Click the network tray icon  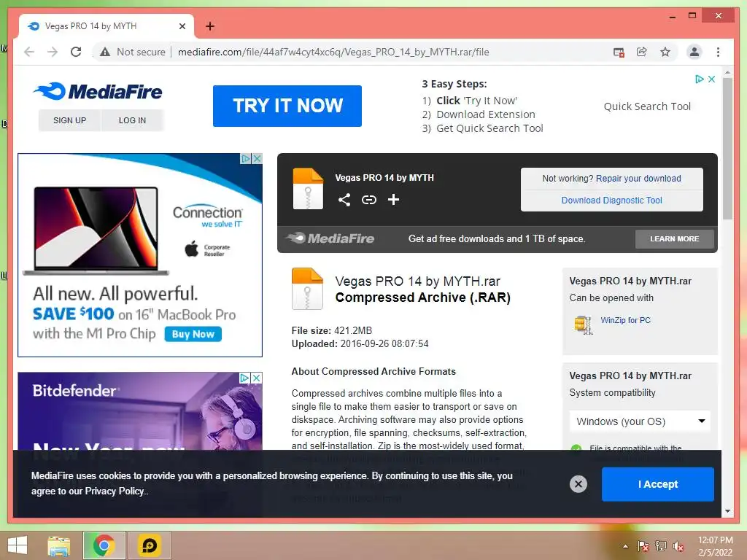tap(661, 546)
